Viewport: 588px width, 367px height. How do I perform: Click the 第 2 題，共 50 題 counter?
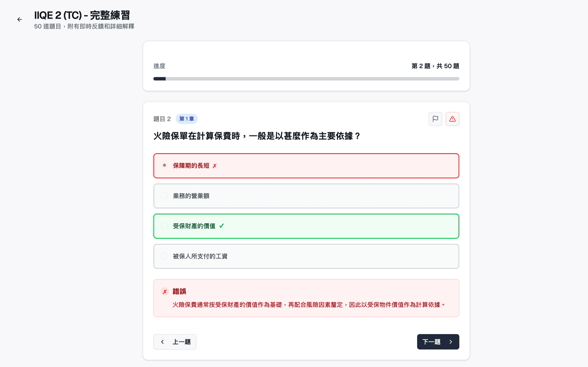(435, 66)
